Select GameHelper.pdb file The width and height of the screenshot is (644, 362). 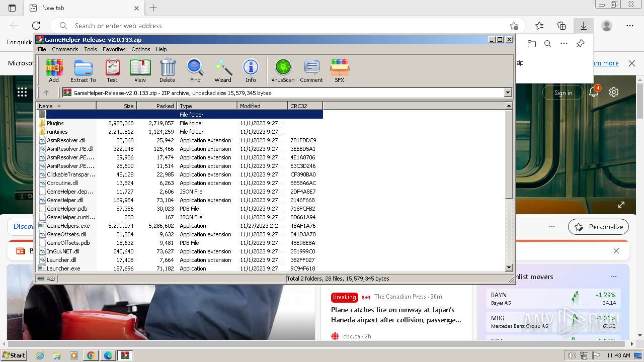coord(67,209)
